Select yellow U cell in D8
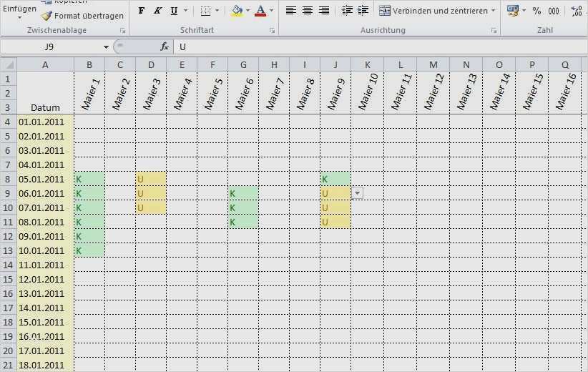 coord(151,180)
